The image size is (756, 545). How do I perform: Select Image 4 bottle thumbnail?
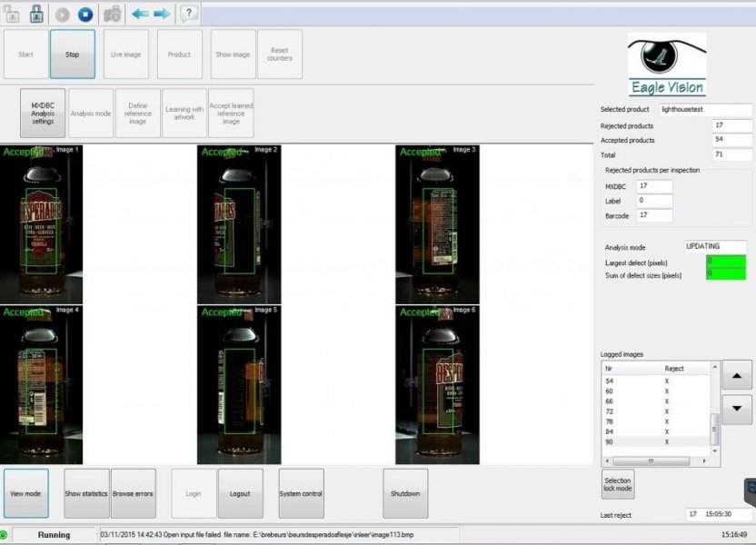coord(42,384)
